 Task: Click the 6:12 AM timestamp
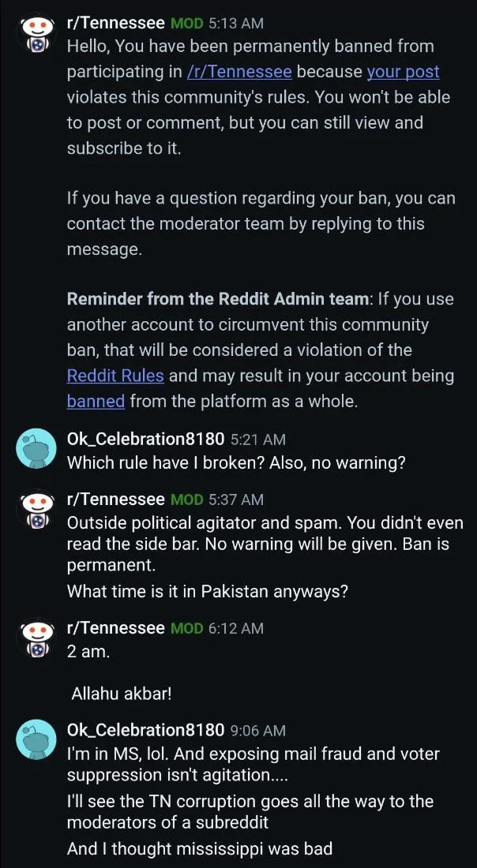coord(236,628)
